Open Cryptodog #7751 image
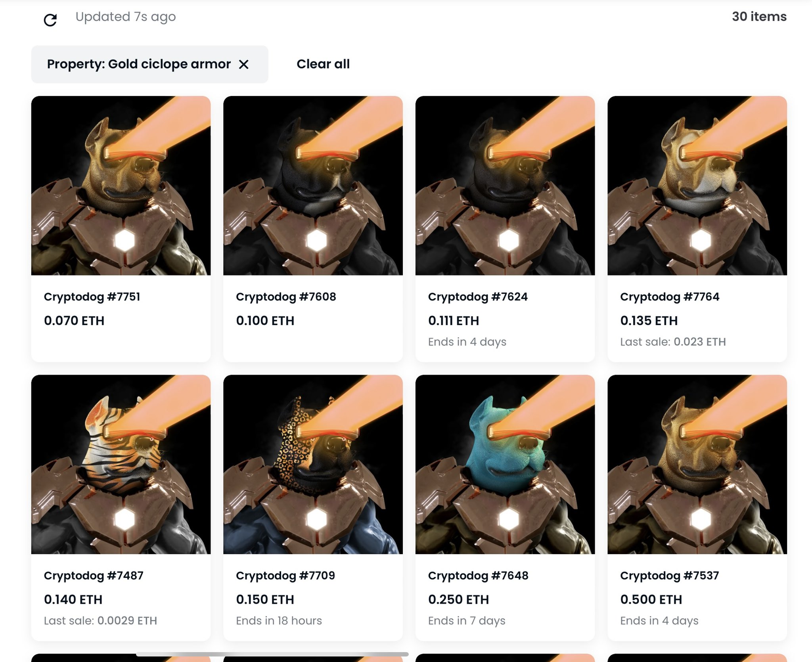This screenshot has width=812, height=662. tap(121, 186)
